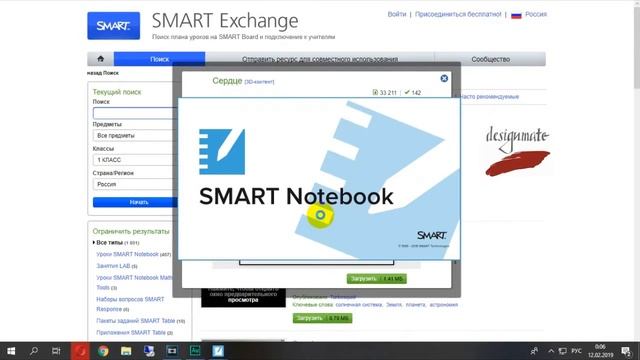Click the Войти link

click(x=397, y=14)
